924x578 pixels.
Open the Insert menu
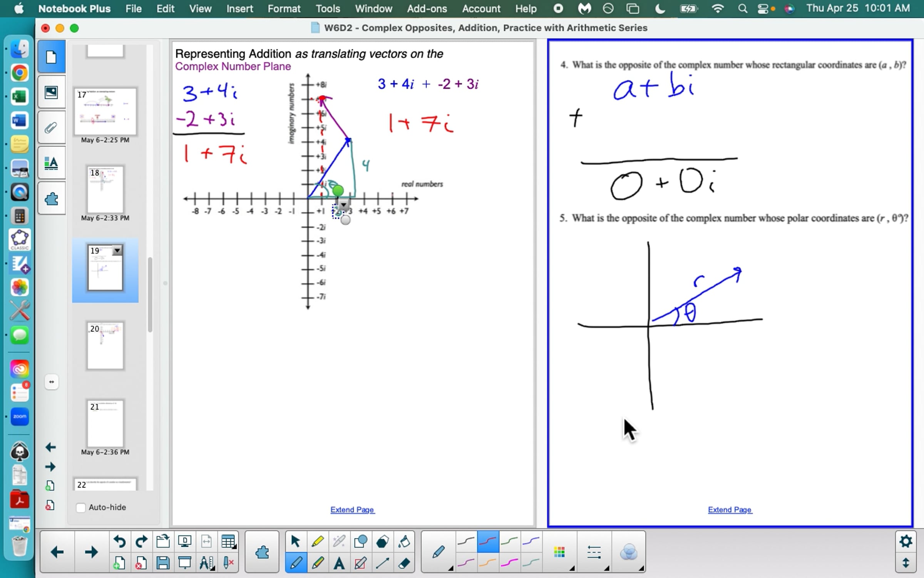point(239,8)
